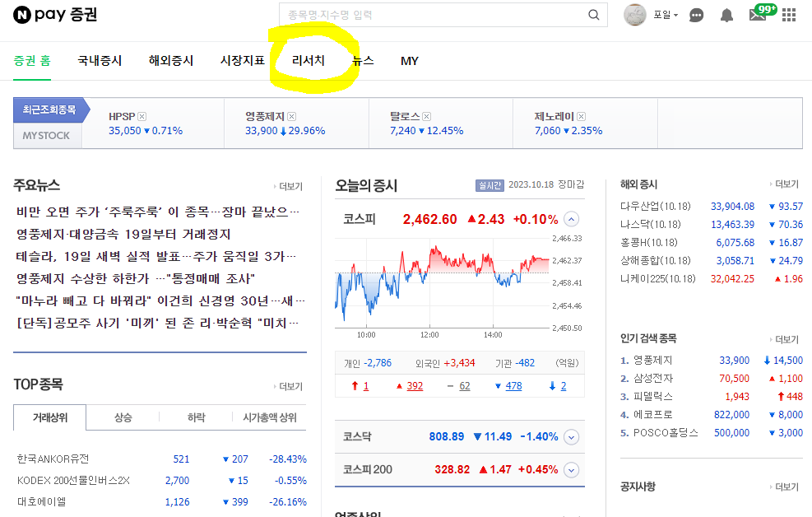Open the 시장지표 menu
The width and height of the screenshot is (812, 517).
coord(243,61)
